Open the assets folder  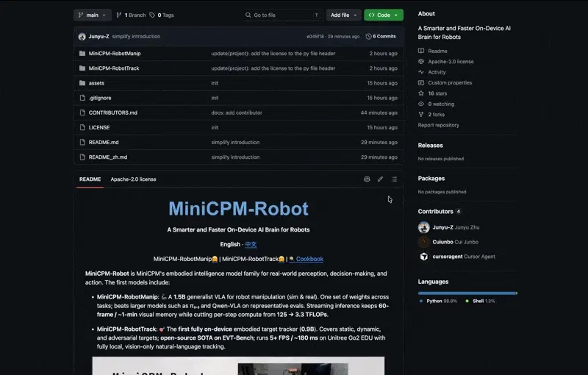(x=96, y=83)
